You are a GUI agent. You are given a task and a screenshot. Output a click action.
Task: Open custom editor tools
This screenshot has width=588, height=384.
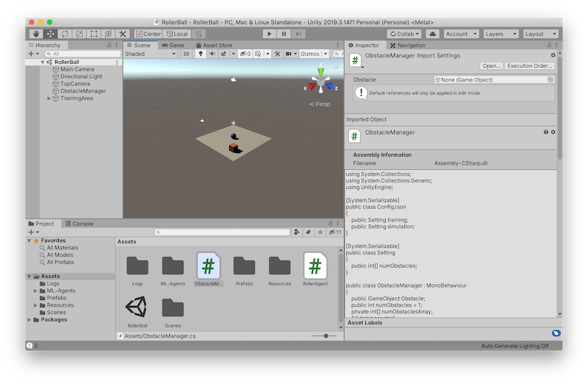(123, 34)
